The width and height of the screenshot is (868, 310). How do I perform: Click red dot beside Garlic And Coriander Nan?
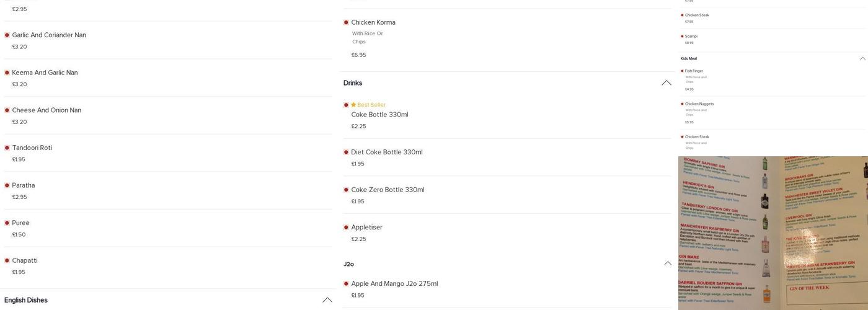coord(7,35)
